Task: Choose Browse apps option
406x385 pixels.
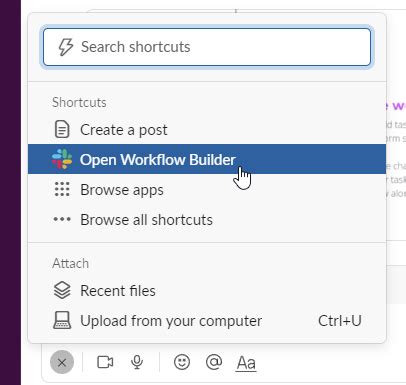Action: click(x=207, y=190)
